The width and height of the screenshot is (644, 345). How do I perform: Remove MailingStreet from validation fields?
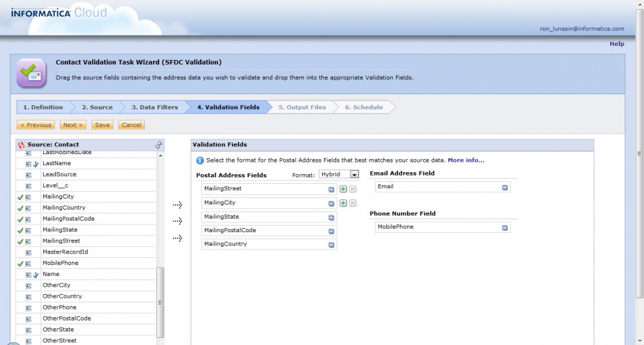(x=331, y=190)
